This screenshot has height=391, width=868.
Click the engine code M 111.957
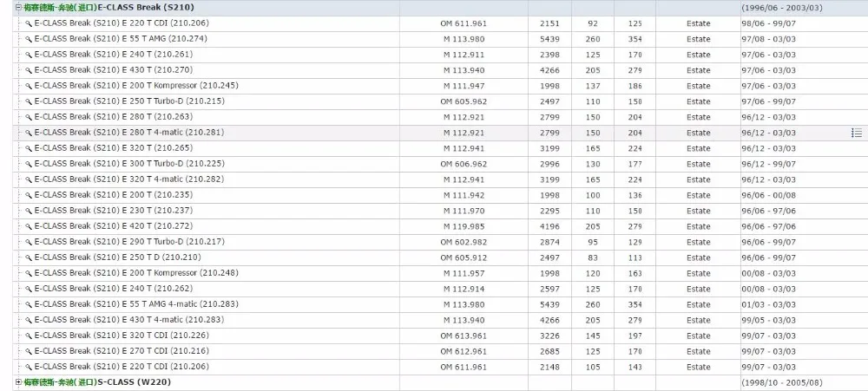tap(464, 273)
